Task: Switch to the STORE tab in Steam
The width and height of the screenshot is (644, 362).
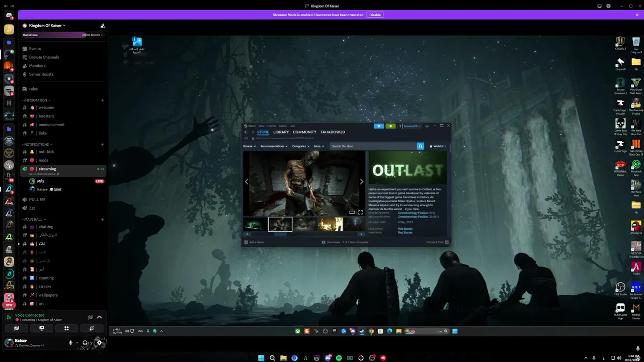Action: coord(263,132)
